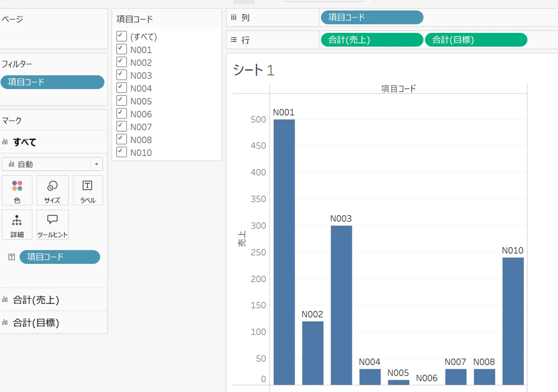Expand the 合計(売上) marks section
The image size is (558, 392).
click(53, 300)
